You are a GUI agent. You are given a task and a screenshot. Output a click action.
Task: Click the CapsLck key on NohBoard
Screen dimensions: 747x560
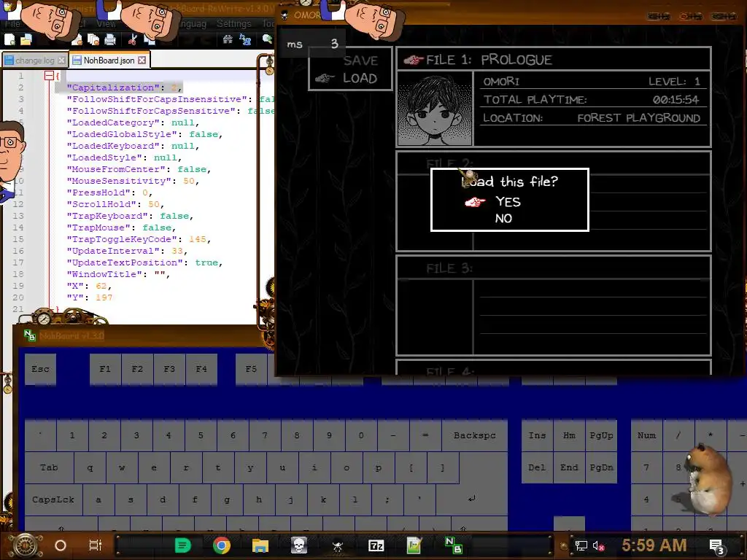(53, 499)
